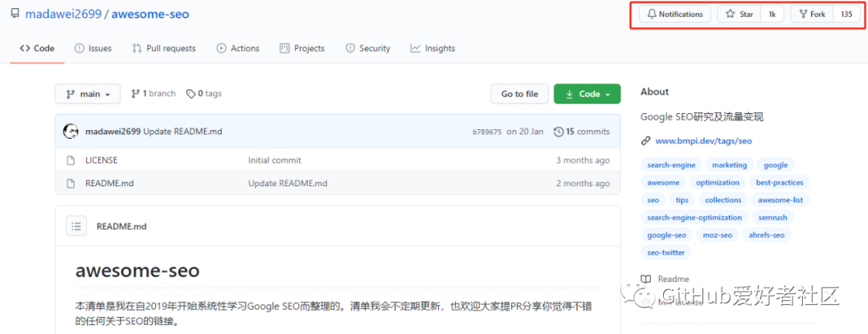
Task: Open the www.bmpi.dev/tags/seo link
Action: tap(703, 141)
